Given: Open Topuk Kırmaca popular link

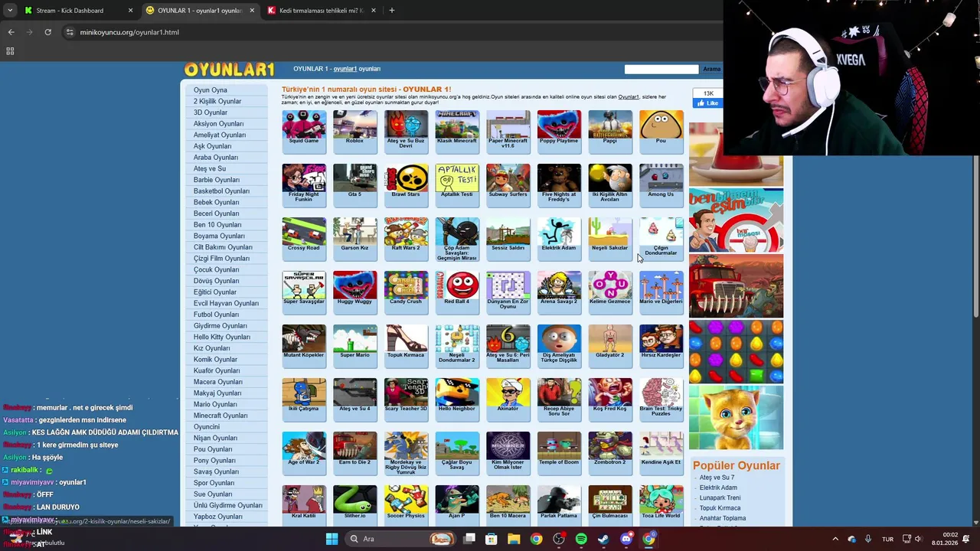Looking at the screenshot, I should coord(720,508).
